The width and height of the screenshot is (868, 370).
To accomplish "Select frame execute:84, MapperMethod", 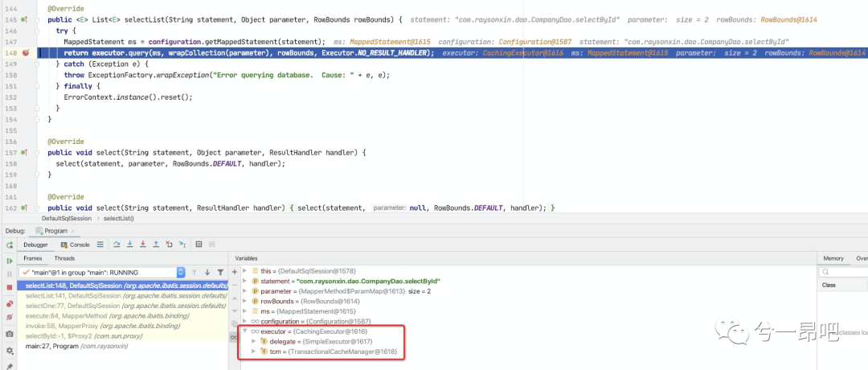I will pyautogui.click(x=122, y=316).
